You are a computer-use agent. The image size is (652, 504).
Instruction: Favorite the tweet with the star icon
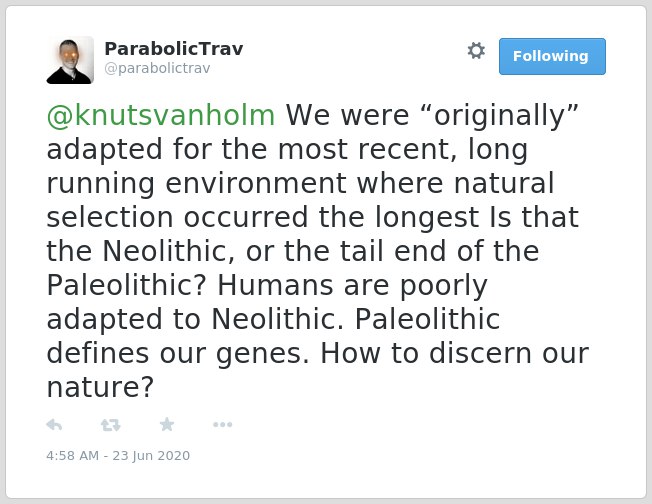click(x=167, y=424)
